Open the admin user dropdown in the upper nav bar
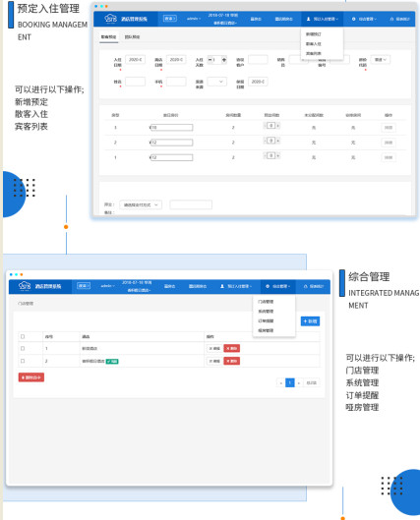The height and width of the screenshot is (520, 420). pyautogui.click(x=194, y=19)
